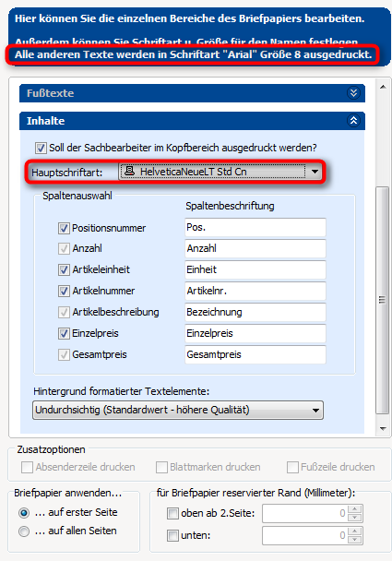Click the scrollbar down arrow icon
Image resolution: width=392 pixels, height=561 pixels.
(383, 429)
